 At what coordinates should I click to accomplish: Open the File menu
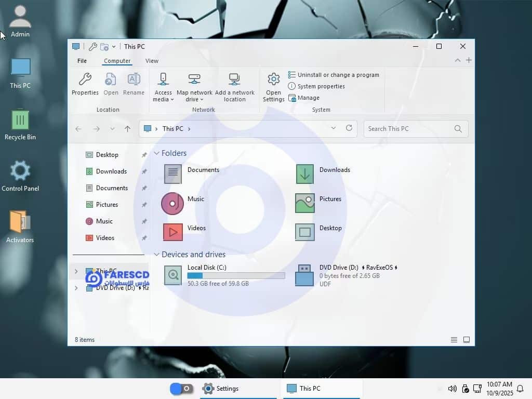[82, 61]
